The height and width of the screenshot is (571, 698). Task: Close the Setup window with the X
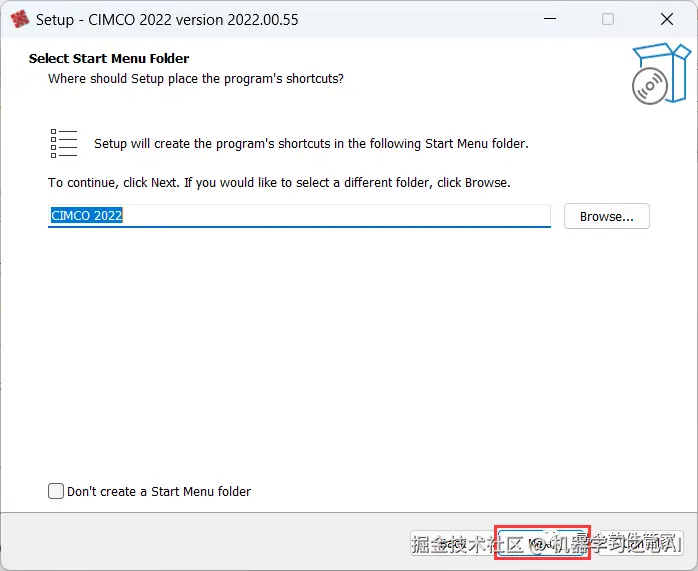[666, 19]
